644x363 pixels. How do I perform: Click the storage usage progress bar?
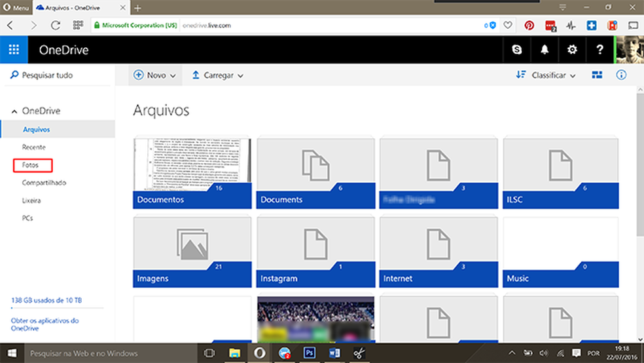pos(57,307)
